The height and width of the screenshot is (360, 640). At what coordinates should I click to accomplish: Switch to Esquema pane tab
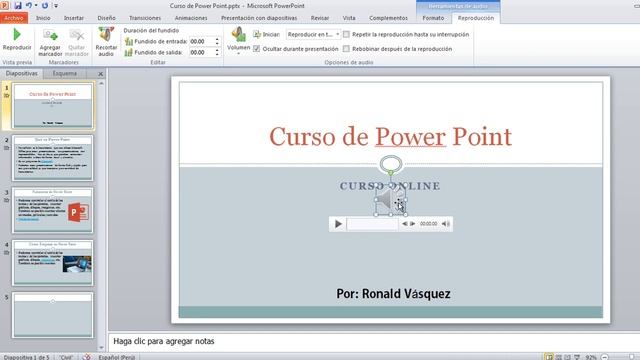click(x=64, y=73)
